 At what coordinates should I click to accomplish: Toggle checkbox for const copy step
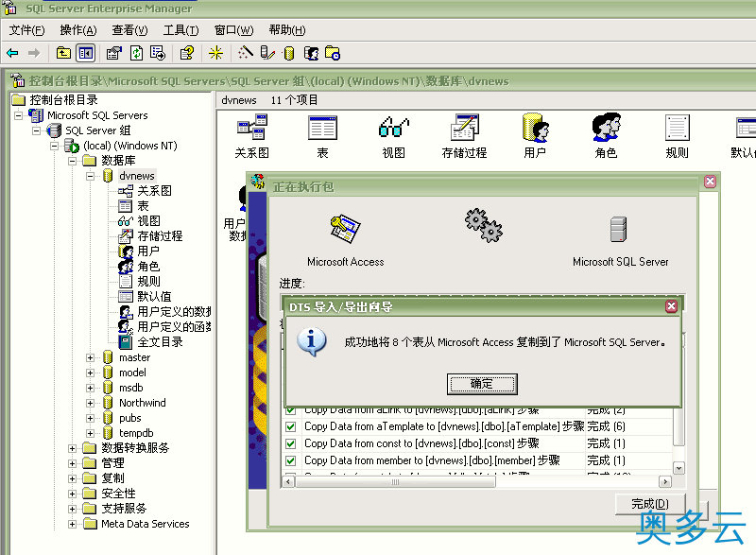290,443
